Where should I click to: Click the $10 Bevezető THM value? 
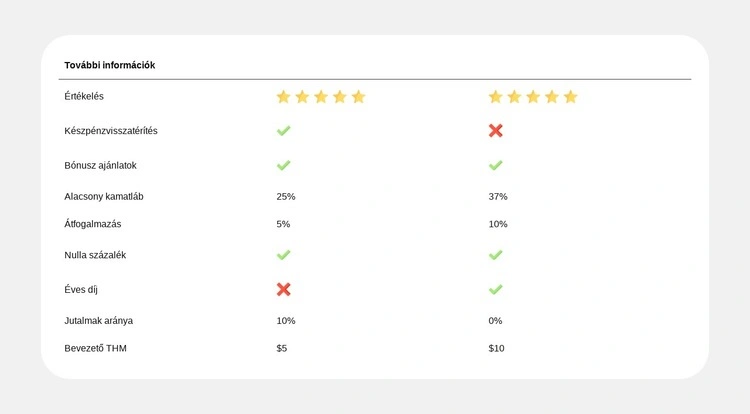(496, 348)
